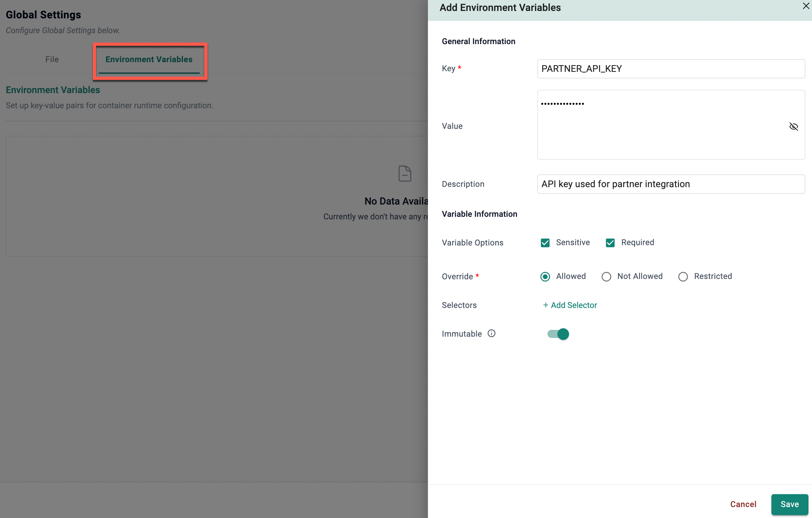Click the Immutable info icon
Image resolution: width=812 pixels, height=518 pixels.
point(491,333)
